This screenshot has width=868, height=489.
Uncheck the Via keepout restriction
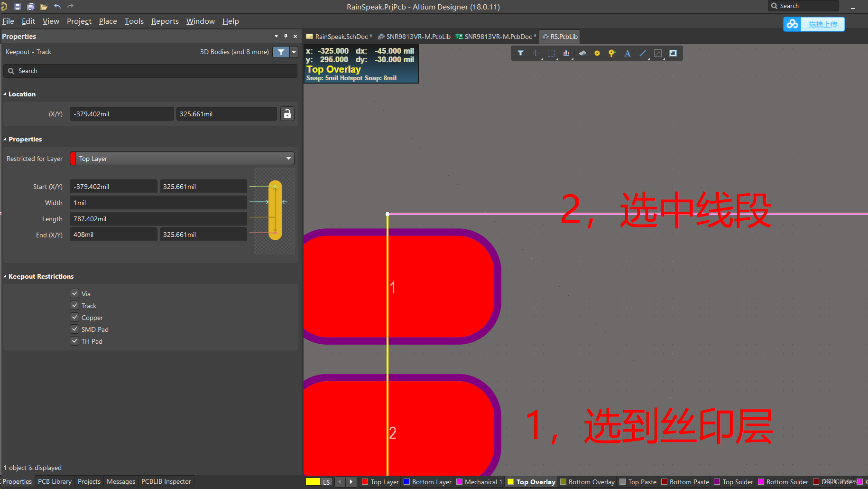(74, 293)
